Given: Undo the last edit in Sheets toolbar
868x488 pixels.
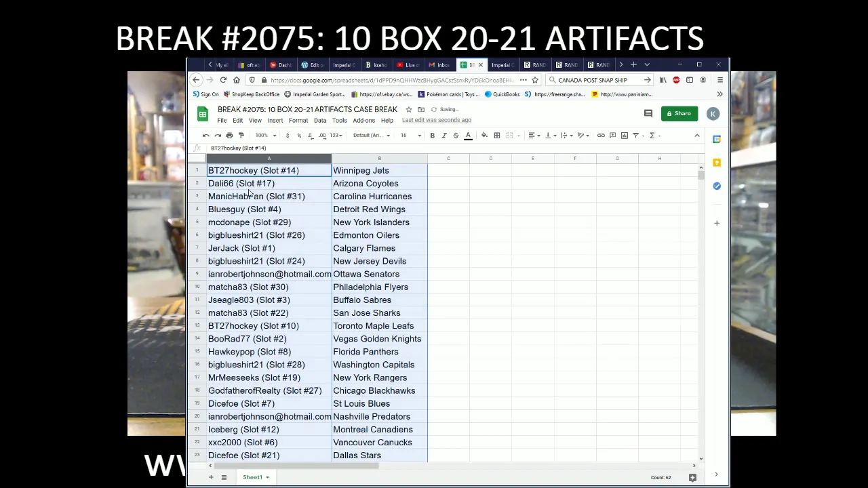Looking at the screenshot, I should (x=206, y=136).
